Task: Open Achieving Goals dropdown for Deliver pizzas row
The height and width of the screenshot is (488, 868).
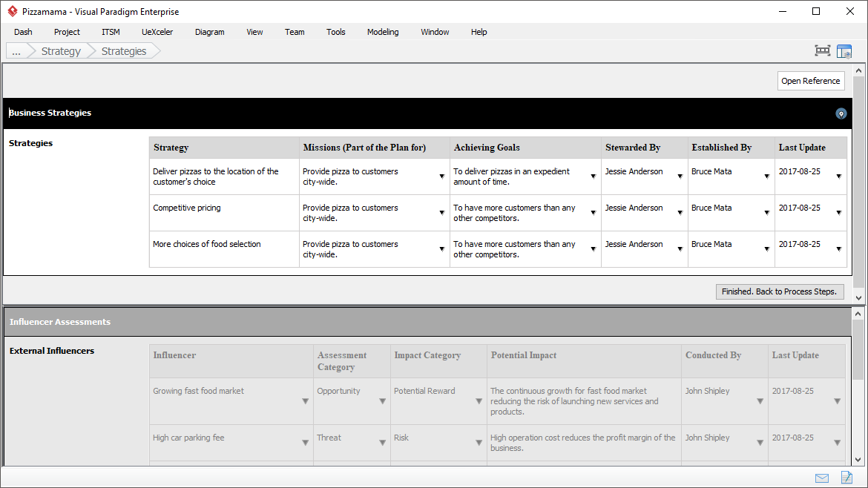Action: [x=593, y=177]
